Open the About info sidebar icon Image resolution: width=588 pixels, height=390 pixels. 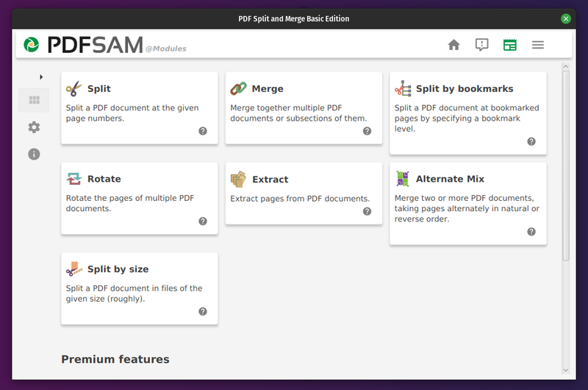(34, 154)
